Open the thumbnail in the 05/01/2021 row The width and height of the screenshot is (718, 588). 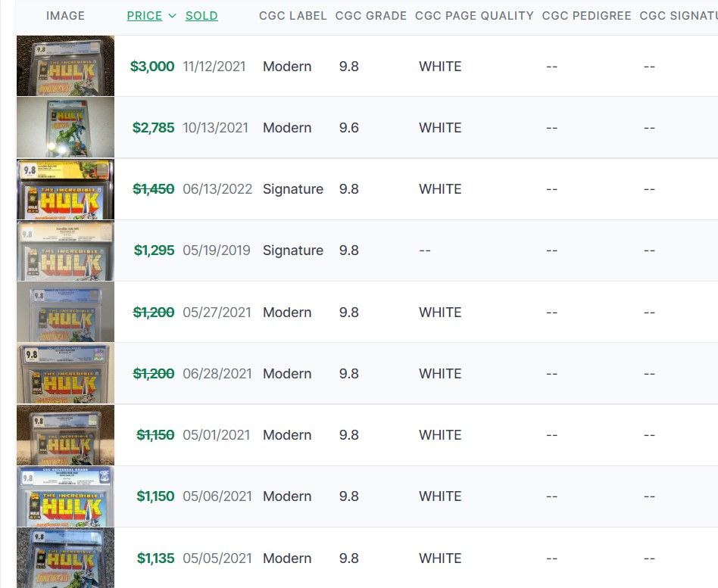(65, 434)
